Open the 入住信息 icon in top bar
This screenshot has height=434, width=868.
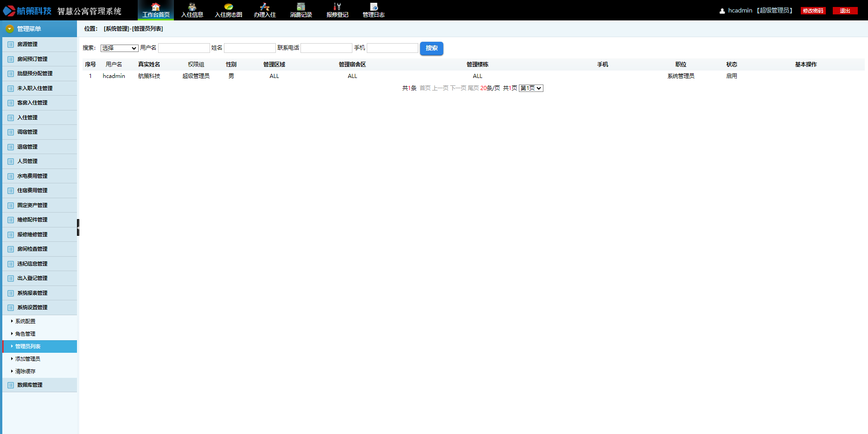[x=192, y=6]
